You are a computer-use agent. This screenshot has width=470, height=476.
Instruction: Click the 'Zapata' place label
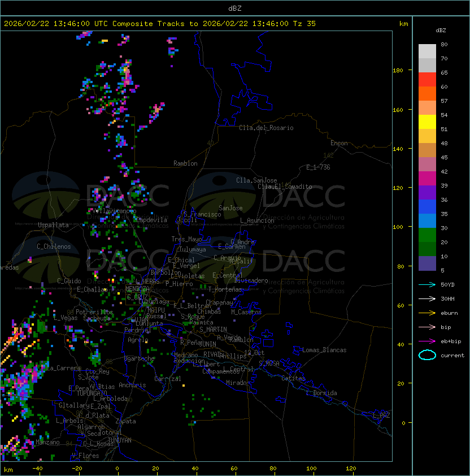click(125, 421)
